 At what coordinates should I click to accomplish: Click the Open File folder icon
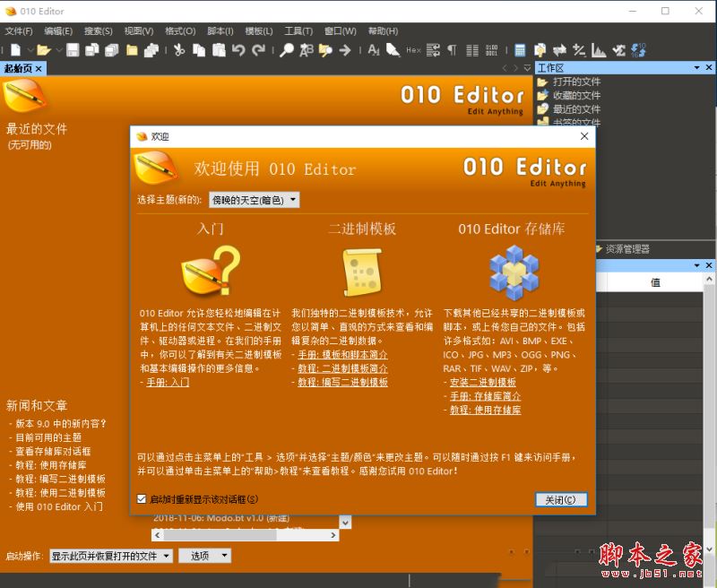coord(43,49)
